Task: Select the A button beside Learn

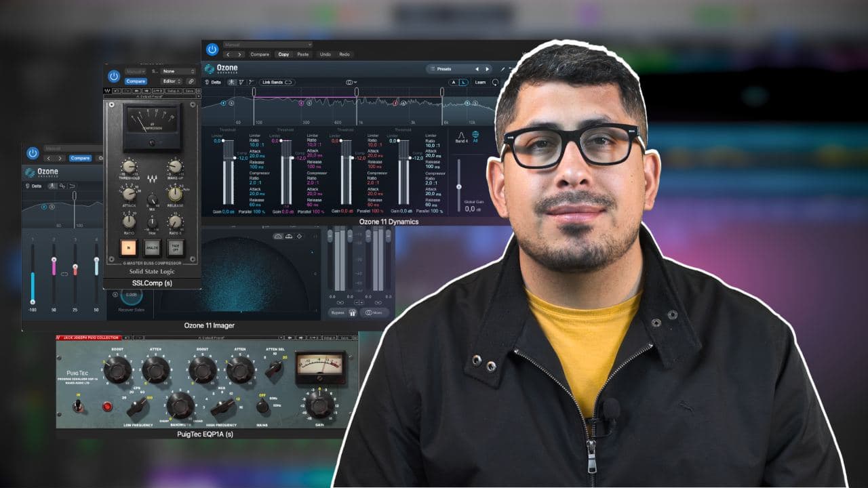Action: point(454,82)
